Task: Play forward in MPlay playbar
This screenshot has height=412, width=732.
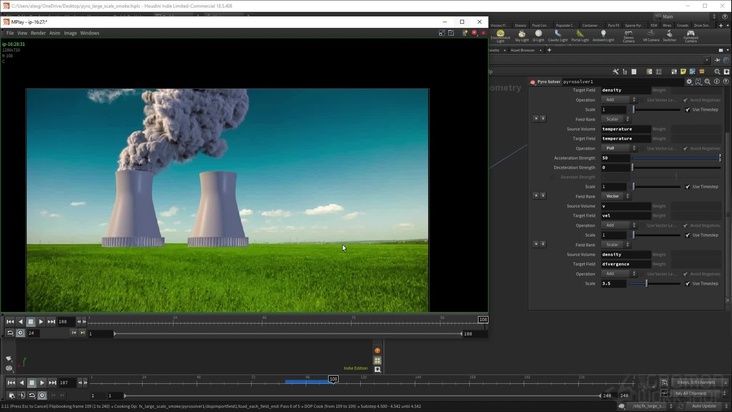Action: (x=41, y=321)
